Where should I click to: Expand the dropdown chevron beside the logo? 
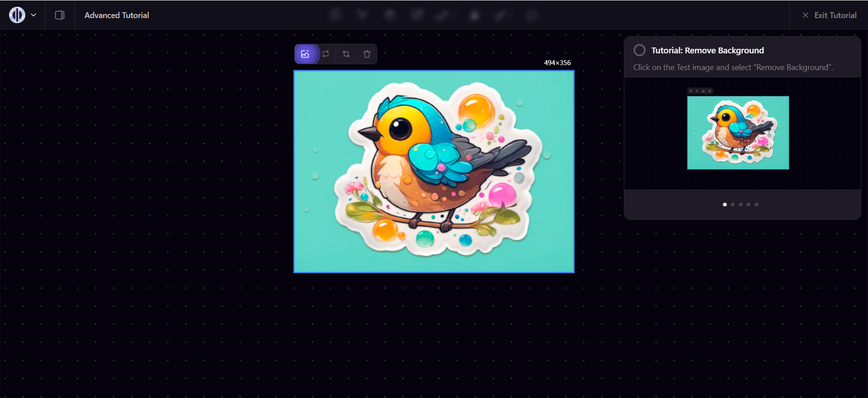(33, 15)
